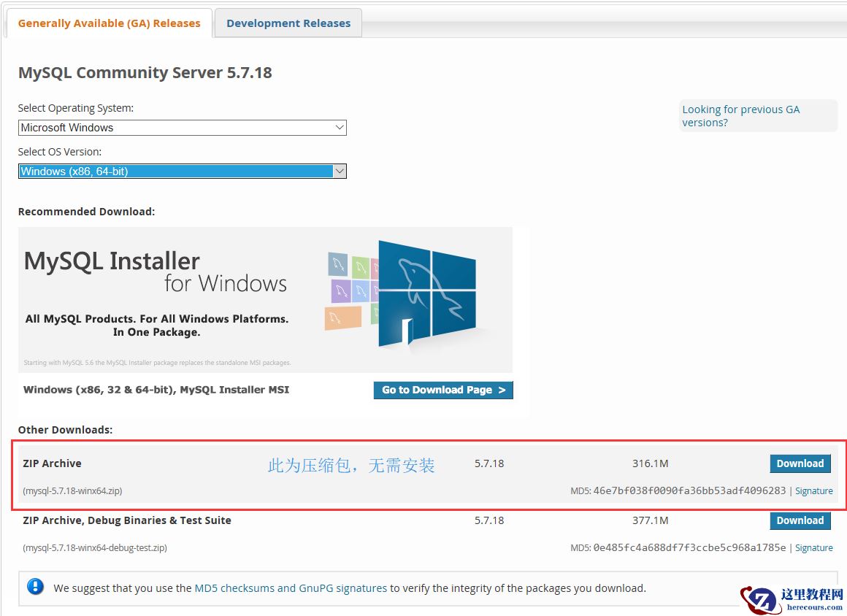
Task: Download the ZIP Archive mysql-5.7.18-winx64.zip
Action: (x=800, y=463)
